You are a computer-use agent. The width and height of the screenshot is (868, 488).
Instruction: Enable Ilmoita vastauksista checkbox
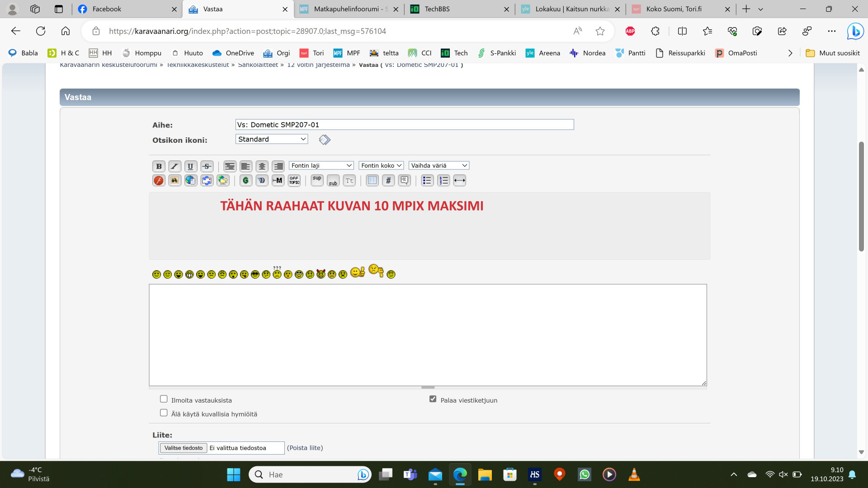[164, 399]
